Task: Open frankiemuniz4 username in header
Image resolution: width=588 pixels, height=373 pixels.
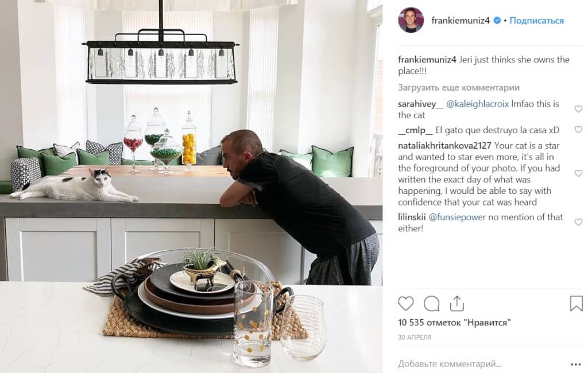Action: (461, 20)
